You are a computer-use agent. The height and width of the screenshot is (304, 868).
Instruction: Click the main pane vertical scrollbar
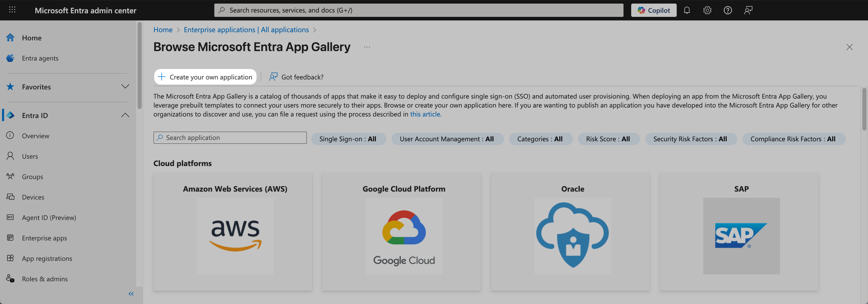(864, 109)
